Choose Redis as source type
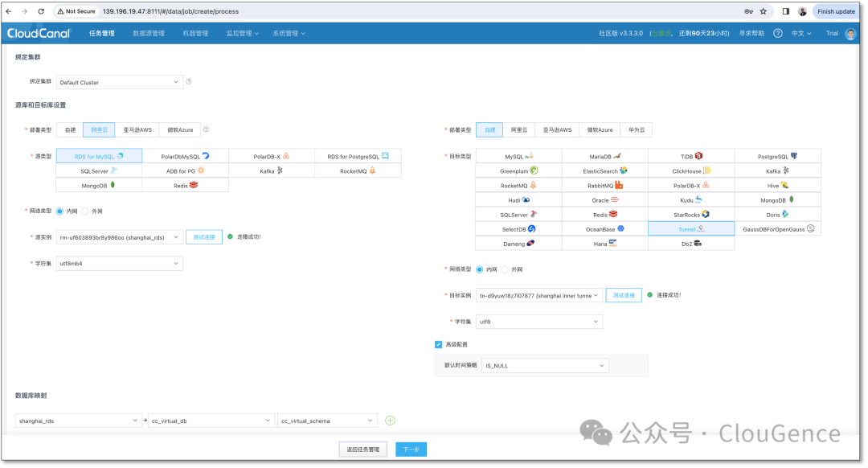Image resolution: width=868 pixels, height=468 pixels. pos(186,185)
